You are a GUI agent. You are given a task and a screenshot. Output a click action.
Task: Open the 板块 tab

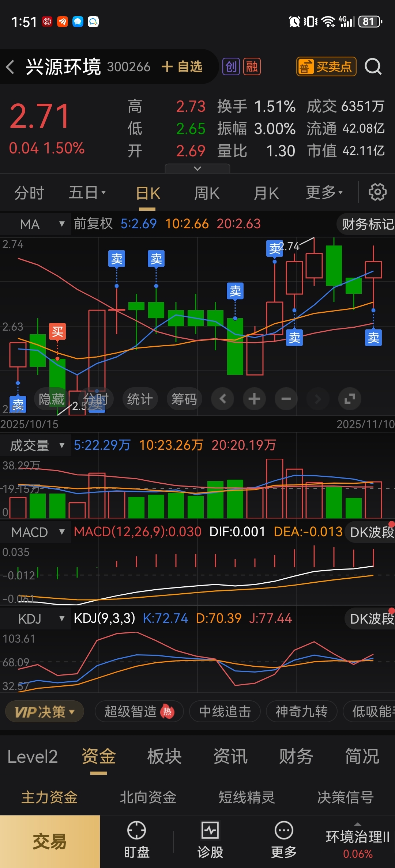point(164,756)
